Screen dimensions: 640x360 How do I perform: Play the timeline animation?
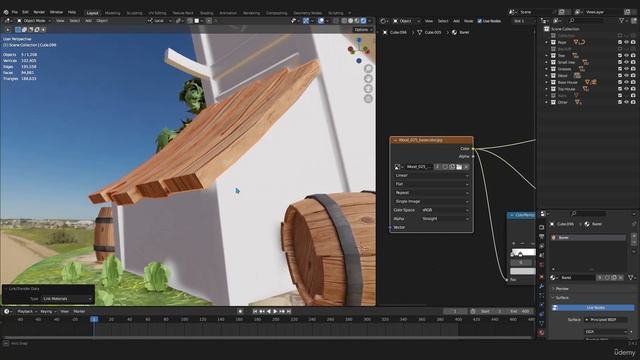click(x=275, y=311)
